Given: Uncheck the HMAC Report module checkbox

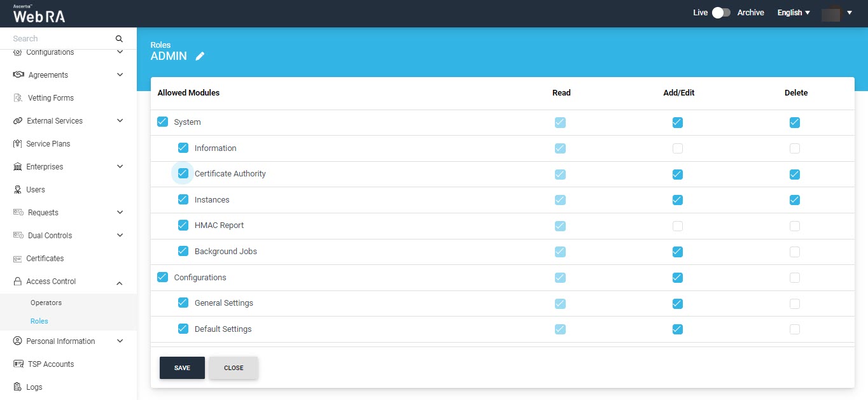Looking at the screenshot, I should [x=183, y=225].
